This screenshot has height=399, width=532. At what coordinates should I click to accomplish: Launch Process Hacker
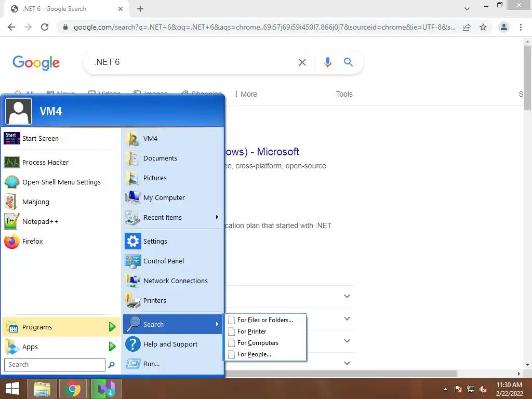click(61, 162)
